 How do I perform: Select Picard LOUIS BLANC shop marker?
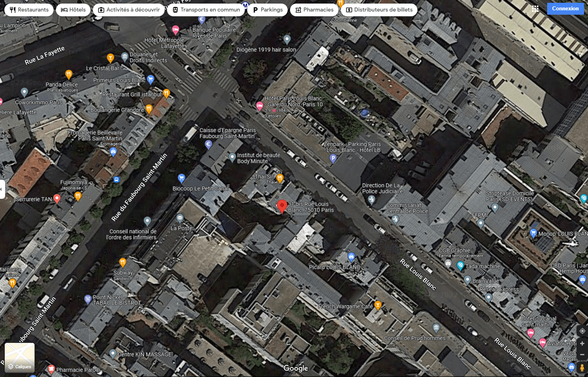click(x=351, y=257)
